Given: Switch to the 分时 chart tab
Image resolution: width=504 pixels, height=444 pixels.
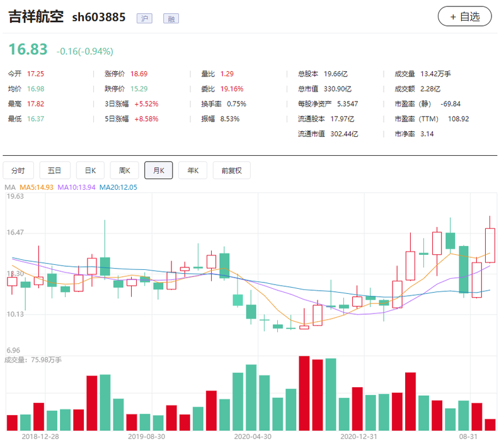Looking at the screenshot, I should pos(18,170).
